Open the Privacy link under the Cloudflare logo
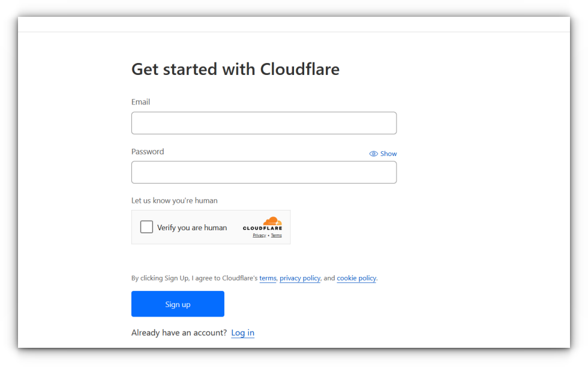The image size is (588, 367). [259, 236]
